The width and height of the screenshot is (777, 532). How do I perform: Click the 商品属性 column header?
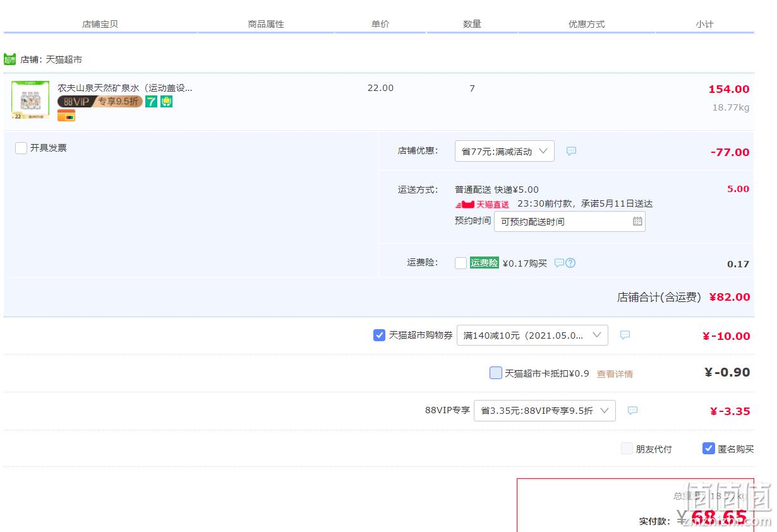pos(266,24)
